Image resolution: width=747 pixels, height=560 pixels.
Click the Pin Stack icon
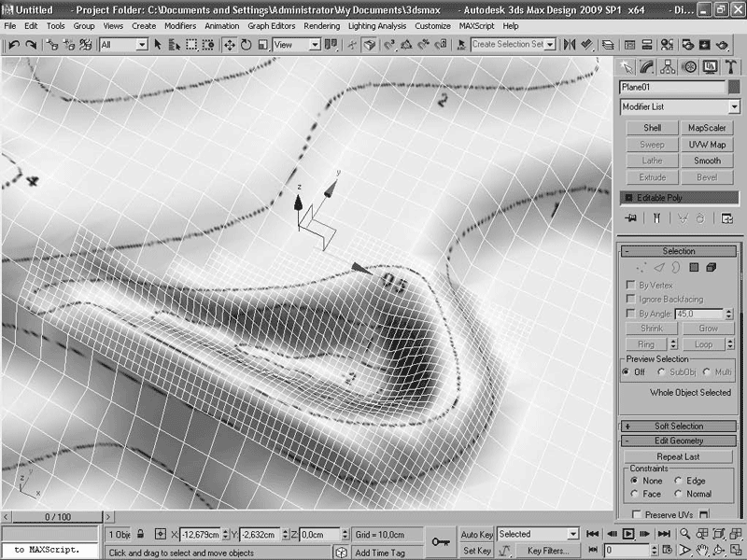tap(631, 218)
